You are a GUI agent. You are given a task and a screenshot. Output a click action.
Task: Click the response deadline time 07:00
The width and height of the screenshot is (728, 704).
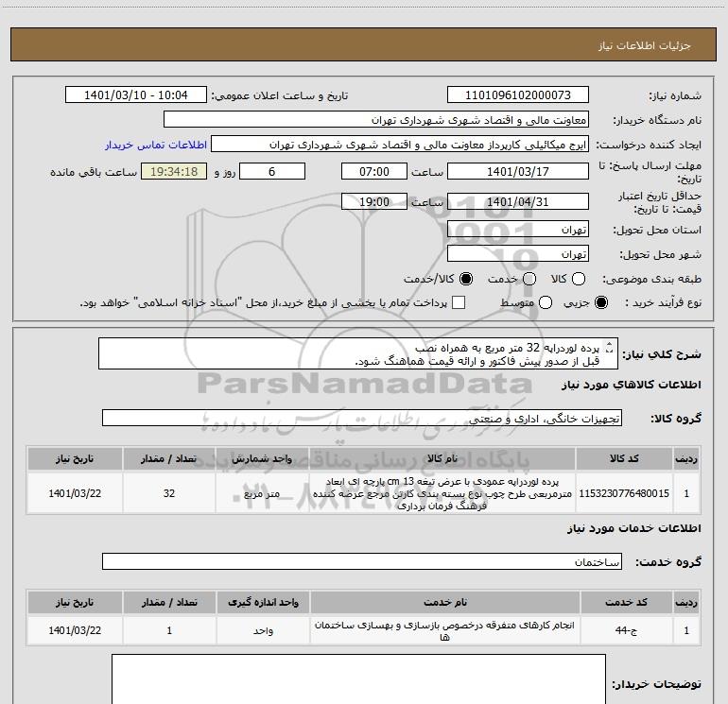[374, 171]
